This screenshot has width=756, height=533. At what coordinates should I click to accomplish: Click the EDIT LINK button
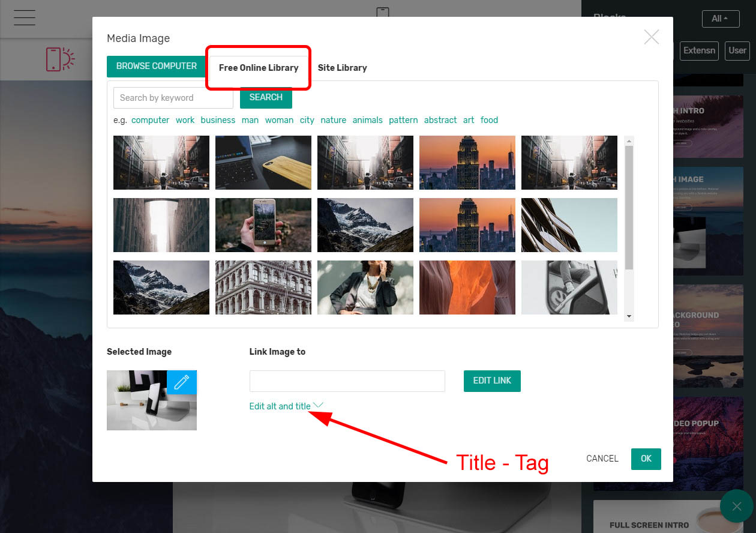point(492,381)
